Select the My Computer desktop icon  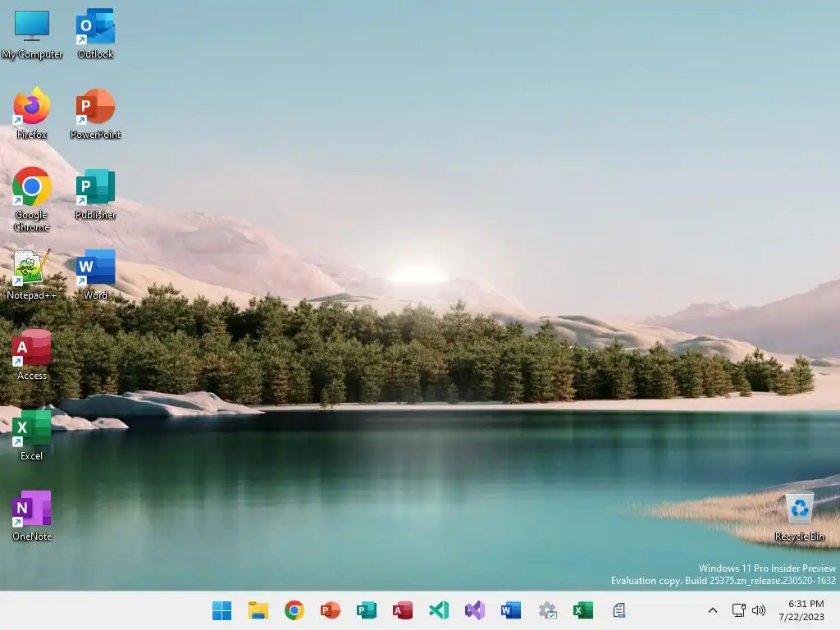coord(32,34)
